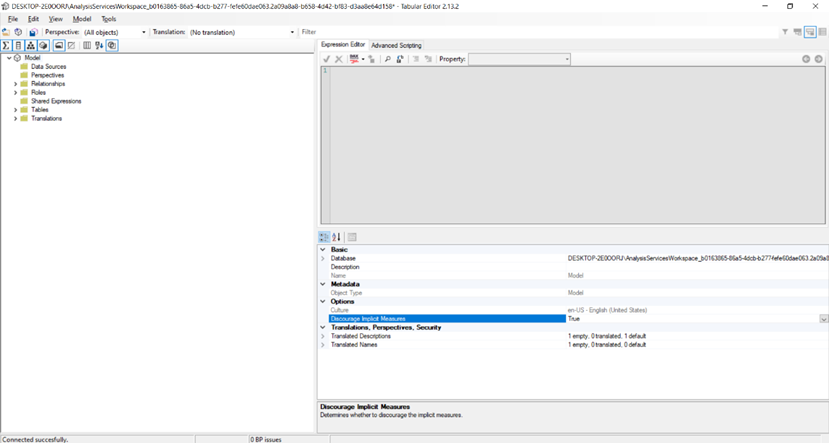Click "0 BP issues" in status bar
This screenshot has width=829, height=443.
pyautogui.click(x=266, y=439)
